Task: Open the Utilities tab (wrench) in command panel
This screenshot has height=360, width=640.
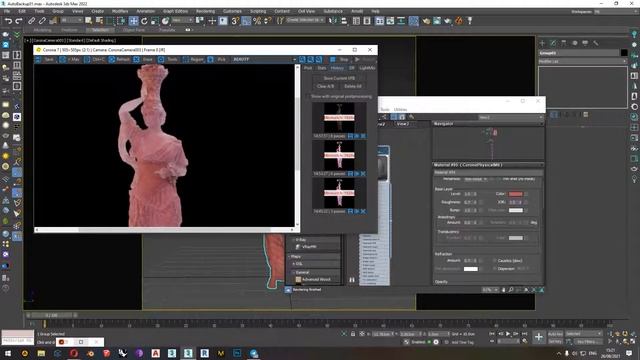Action: pos(596,43)
